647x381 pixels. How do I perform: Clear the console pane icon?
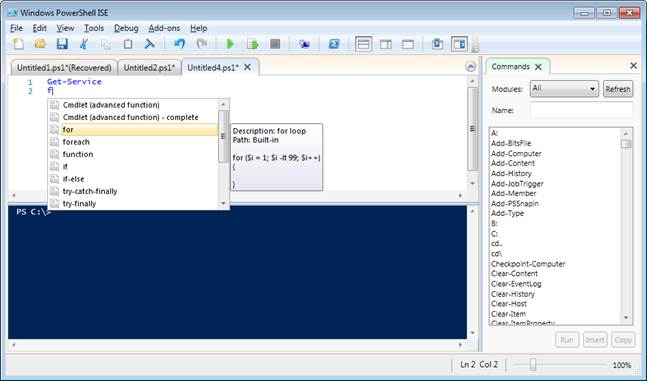150,44
